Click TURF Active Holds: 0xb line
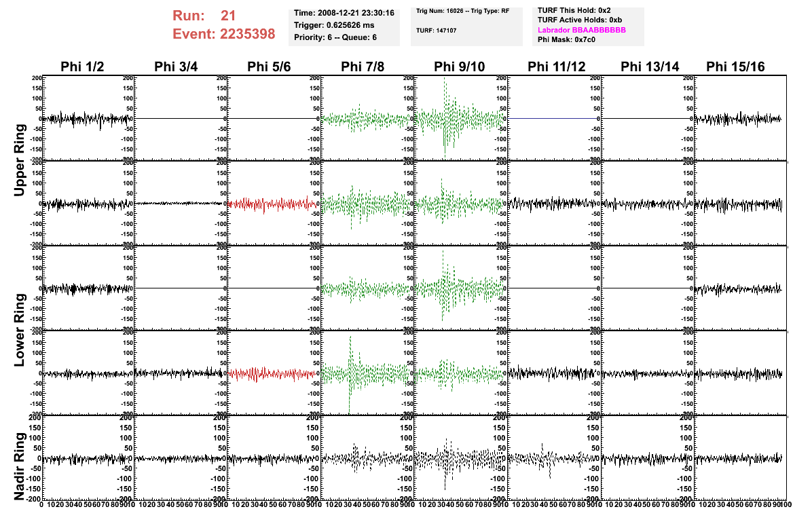The height and width of the screenshot is (524, 812). pos(580,20)
